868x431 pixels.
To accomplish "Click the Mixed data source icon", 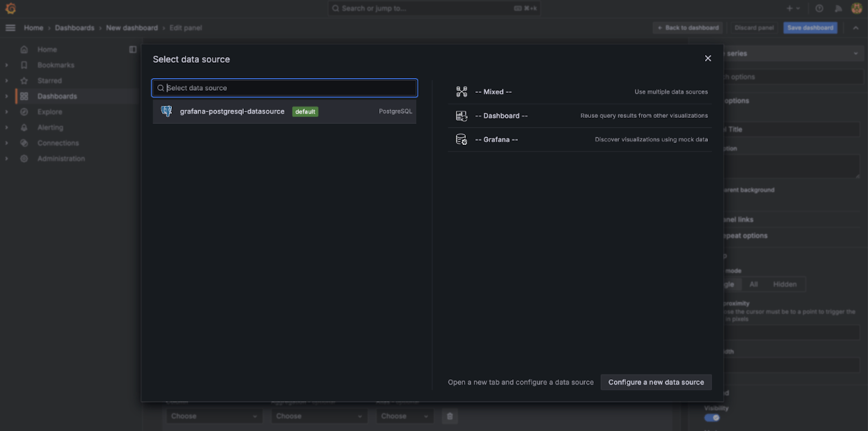I will 461,92.
